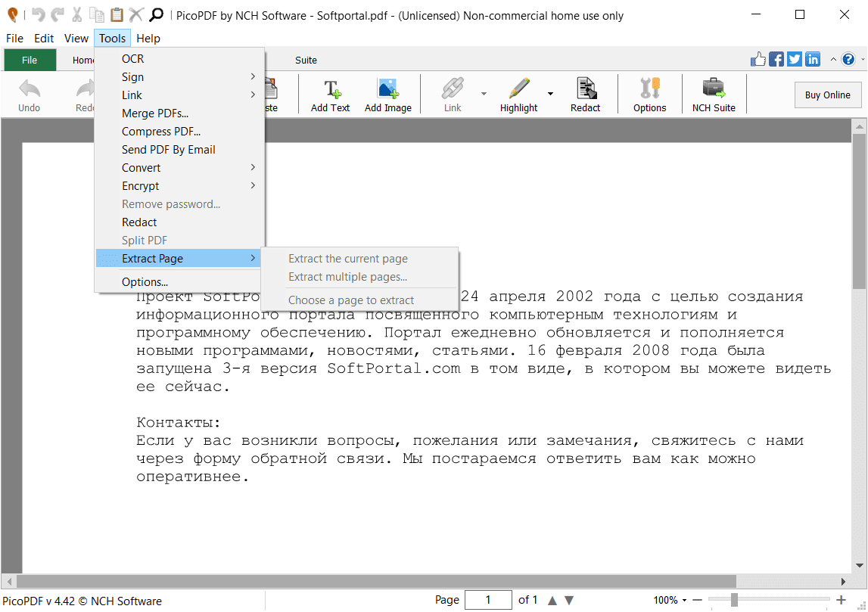The height and width of the screenshot is (612, 868).
Task: Click the Cut scissors icon in title bar
Action: [x=77, y=14]
